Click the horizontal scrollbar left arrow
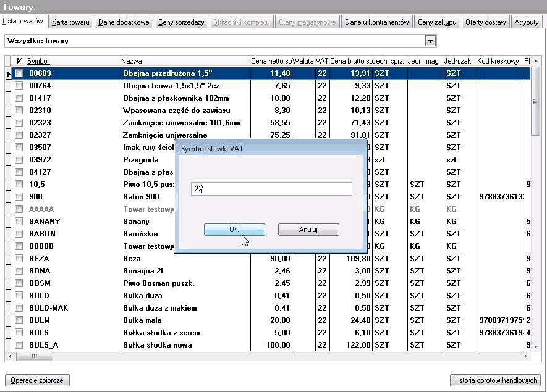Screen dimensions: 547x392 point(10,356)
